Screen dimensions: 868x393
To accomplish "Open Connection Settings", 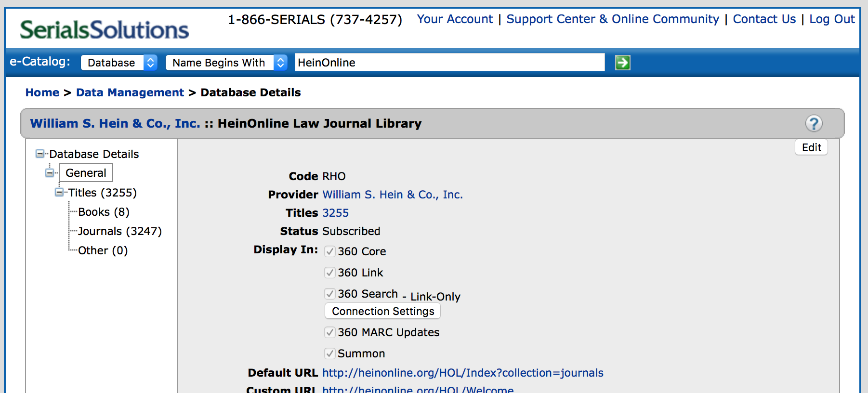I will pos(383,311).
